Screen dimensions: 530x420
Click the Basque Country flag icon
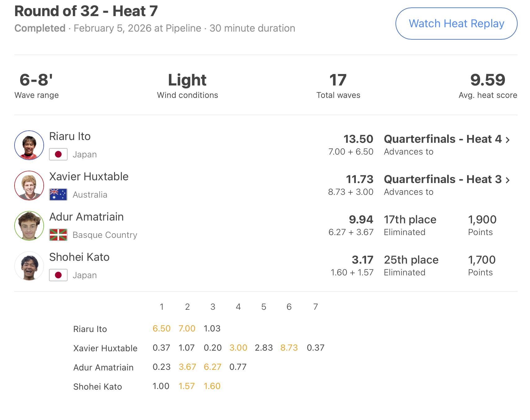coord(58,235)
